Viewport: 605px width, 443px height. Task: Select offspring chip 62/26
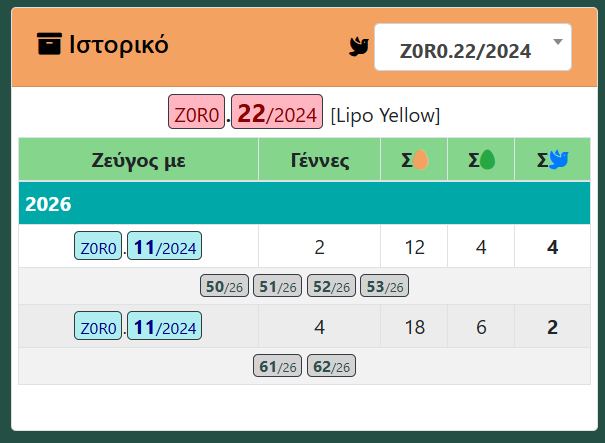[x=331, y=365]
